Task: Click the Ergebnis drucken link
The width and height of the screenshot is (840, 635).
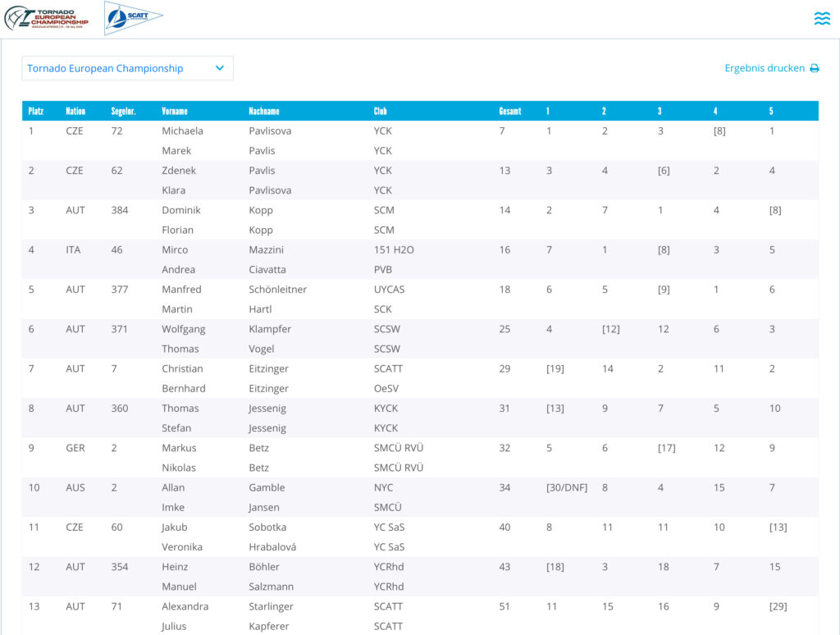Action: pos(764,68)
